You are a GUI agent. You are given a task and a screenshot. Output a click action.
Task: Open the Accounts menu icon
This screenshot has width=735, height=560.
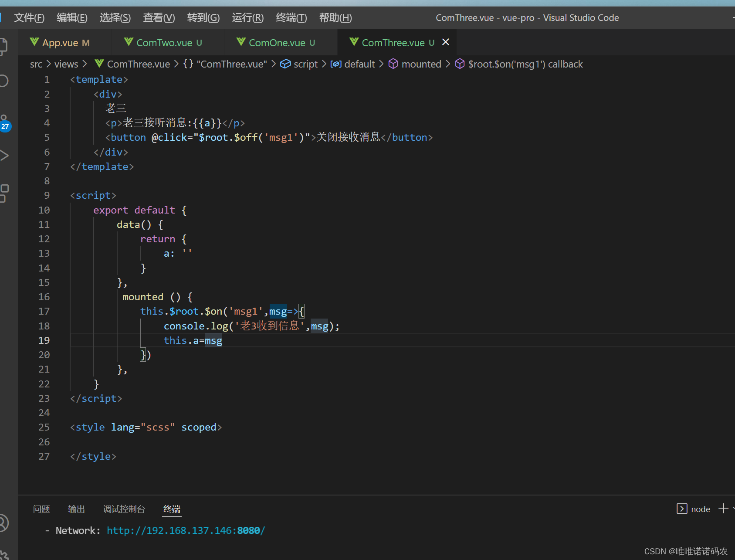click(3, 523)
